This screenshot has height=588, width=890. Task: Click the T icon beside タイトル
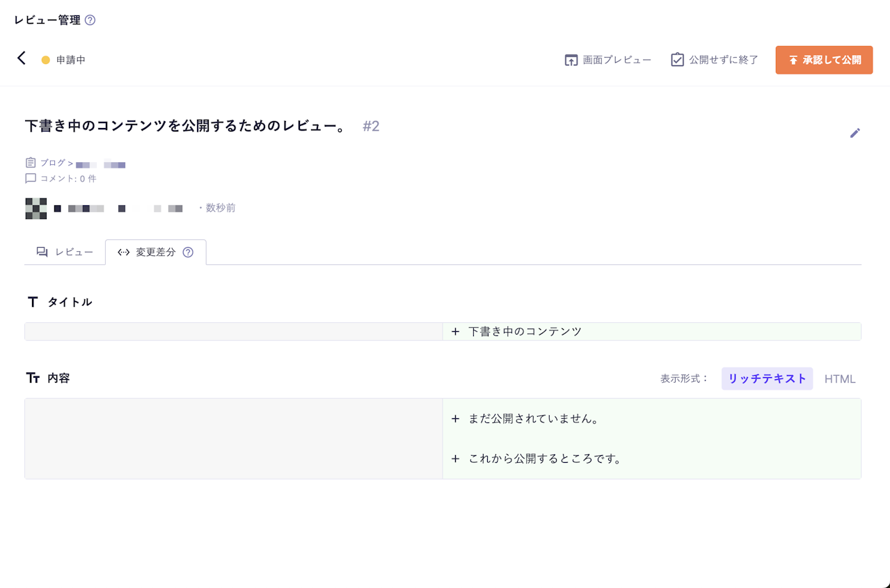(x=32, y=301)
